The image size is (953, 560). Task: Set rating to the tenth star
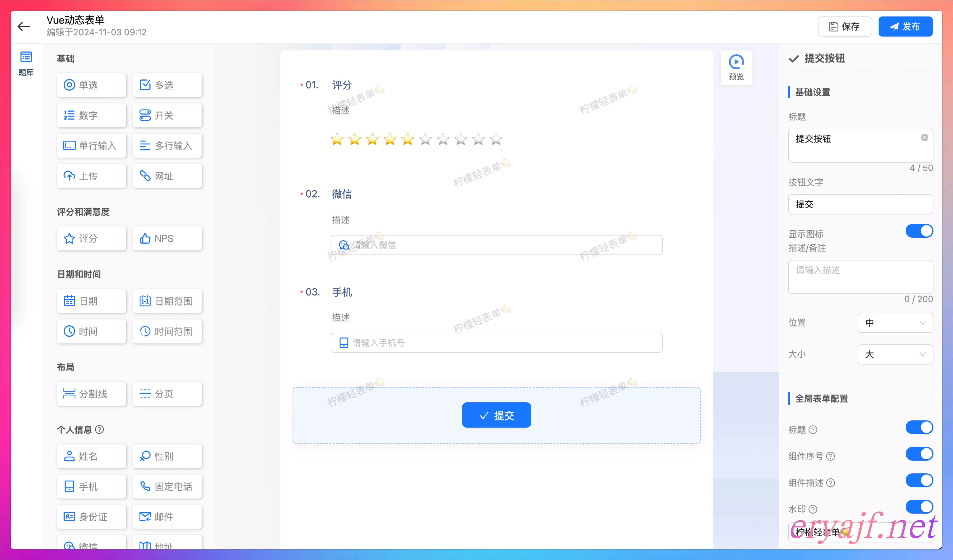pos(496,139)
